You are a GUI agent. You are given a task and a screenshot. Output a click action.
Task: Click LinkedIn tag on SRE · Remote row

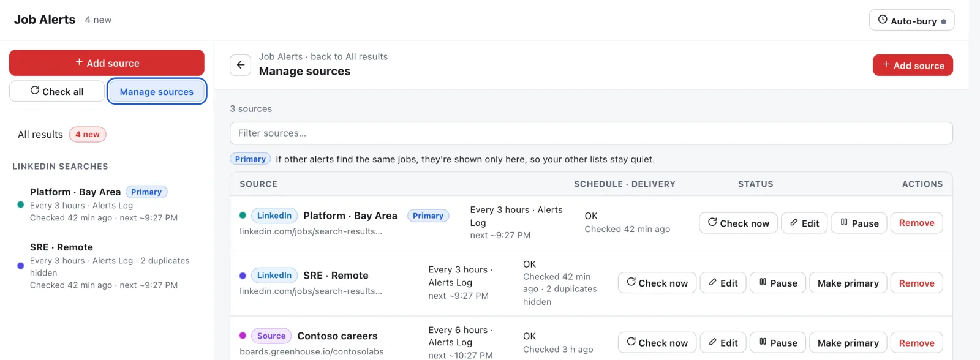(x=274, y=276)
